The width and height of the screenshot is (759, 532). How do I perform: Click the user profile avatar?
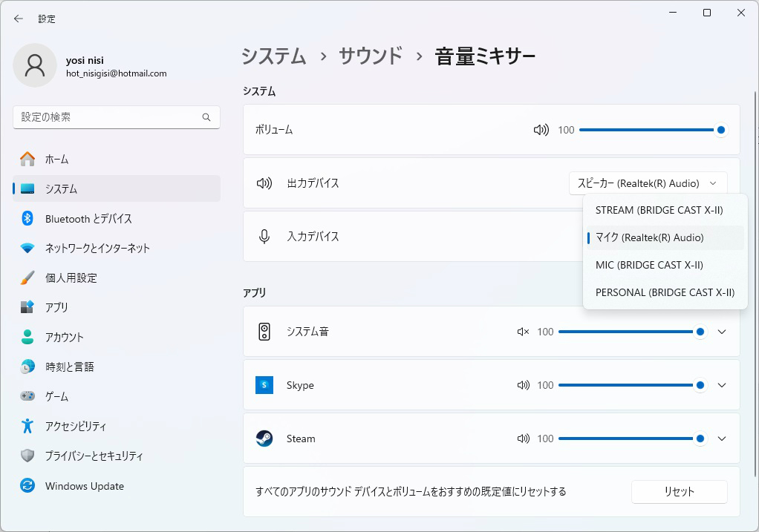pyautogui.click(x=34, y=65)
